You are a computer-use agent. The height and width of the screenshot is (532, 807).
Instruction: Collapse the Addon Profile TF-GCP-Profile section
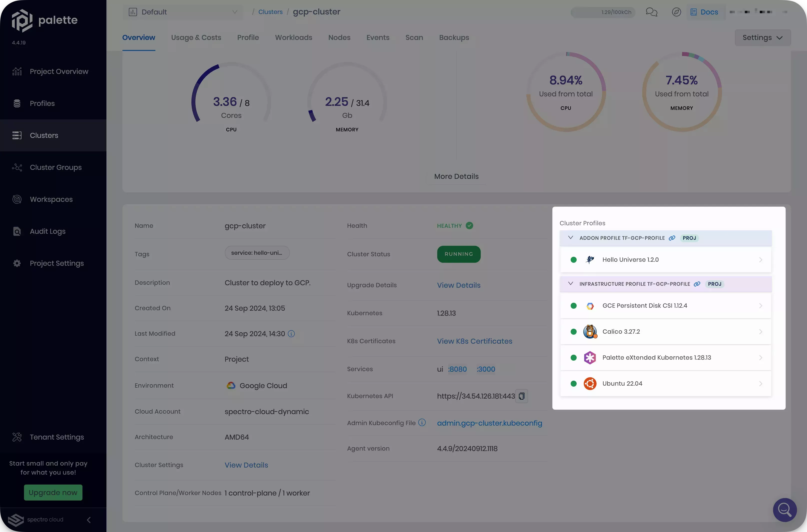pos(570,238)
